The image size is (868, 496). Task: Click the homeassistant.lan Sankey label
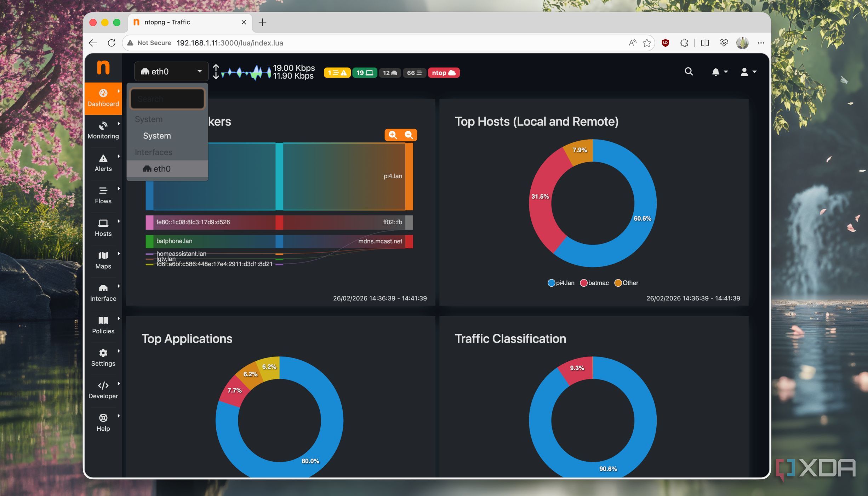pyautogui.click(x=181, y=254)
